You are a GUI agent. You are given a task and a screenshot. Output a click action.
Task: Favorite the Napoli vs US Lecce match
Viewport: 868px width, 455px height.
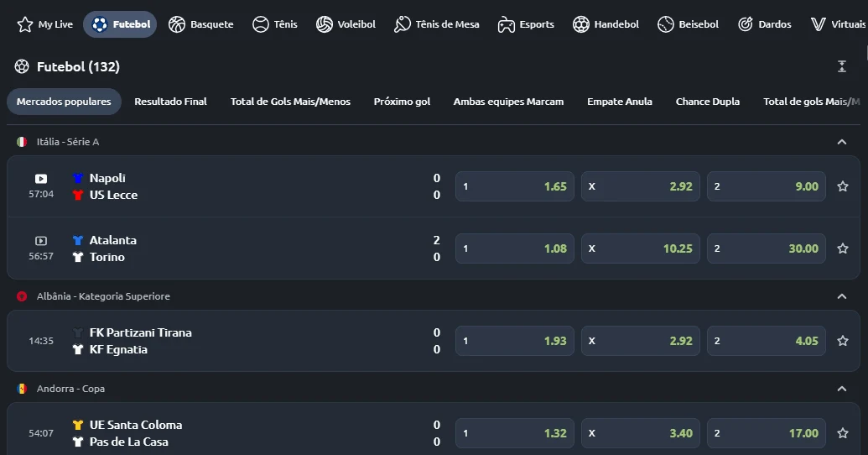(x=843, y=186)
